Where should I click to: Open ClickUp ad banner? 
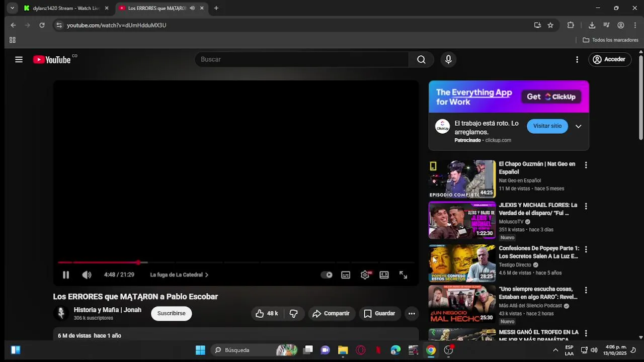509,97
